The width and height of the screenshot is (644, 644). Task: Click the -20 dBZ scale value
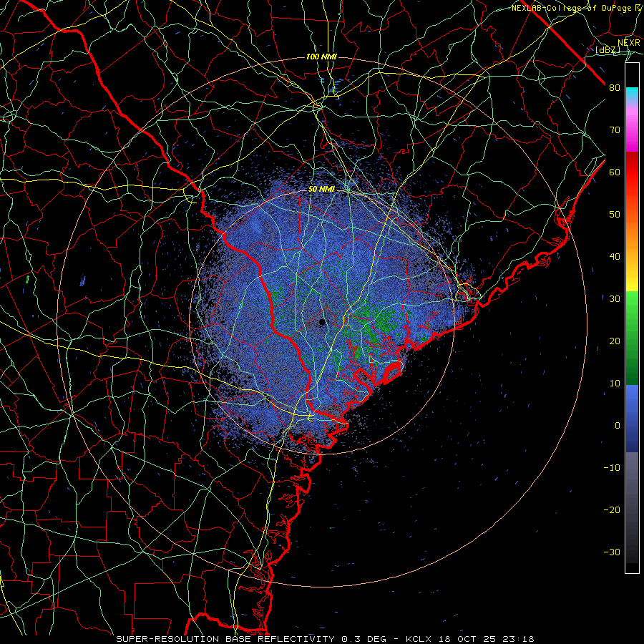(x=612, y=509)
